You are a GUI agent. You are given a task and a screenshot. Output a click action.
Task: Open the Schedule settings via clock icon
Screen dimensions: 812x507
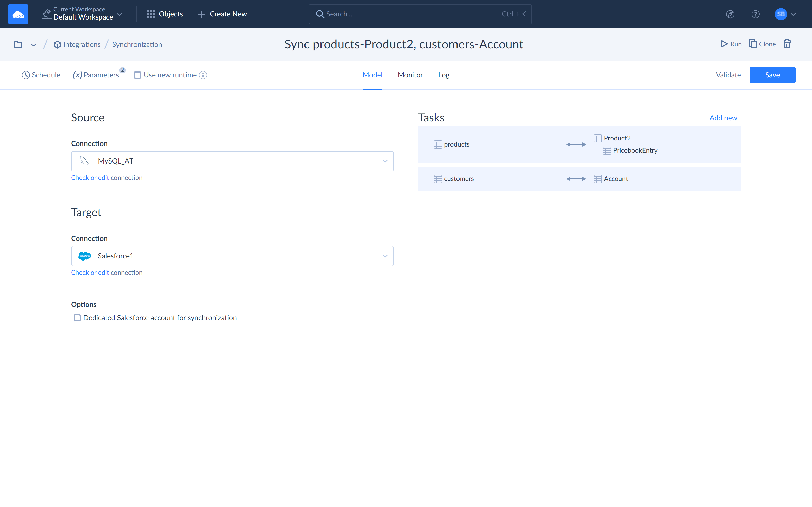[x=26, y=75]
